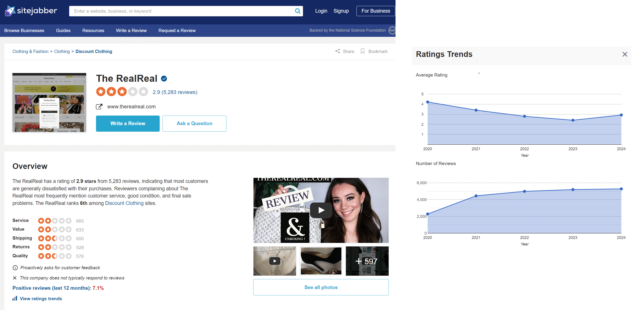Click the info icon beside Proactively asks feedback

15,267
